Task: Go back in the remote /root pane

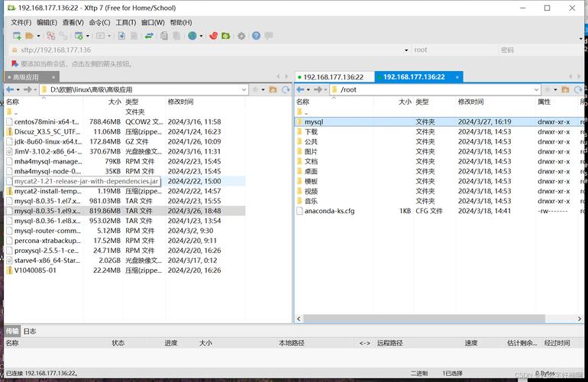Action: pyautogui.click(x=300, y=89)
